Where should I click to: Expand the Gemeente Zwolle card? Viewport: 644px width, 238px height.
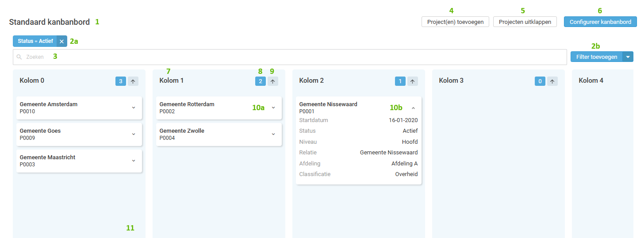click(273, 134)
